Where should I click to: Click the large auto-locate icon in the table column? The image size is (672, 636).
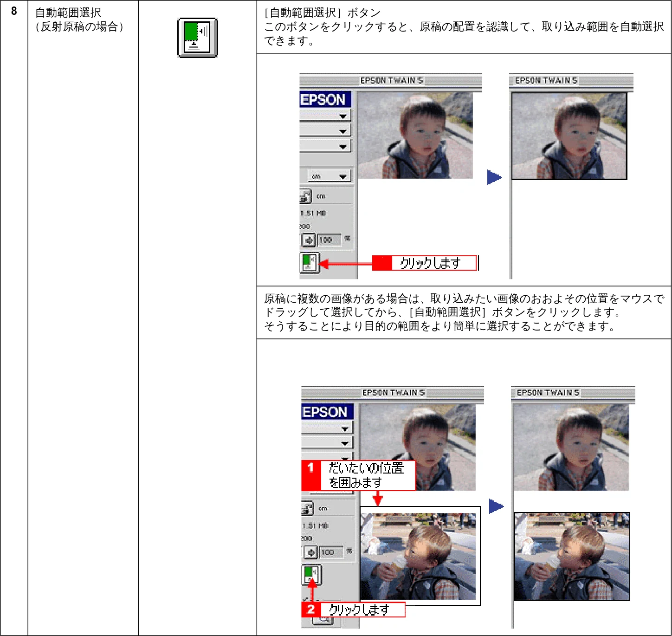198,38
